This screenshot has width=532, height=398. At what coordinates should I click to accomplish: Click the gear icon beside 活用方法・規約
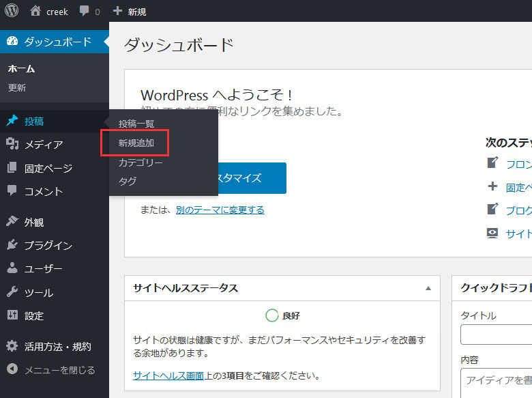(12, 345)
